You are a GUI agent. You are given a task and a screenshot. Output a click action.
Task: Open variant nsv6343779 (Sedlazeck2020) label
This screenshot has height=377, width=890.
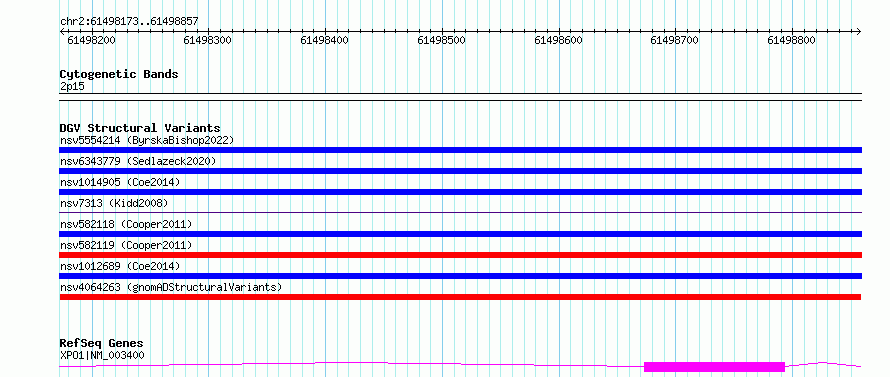click(138, 161)
